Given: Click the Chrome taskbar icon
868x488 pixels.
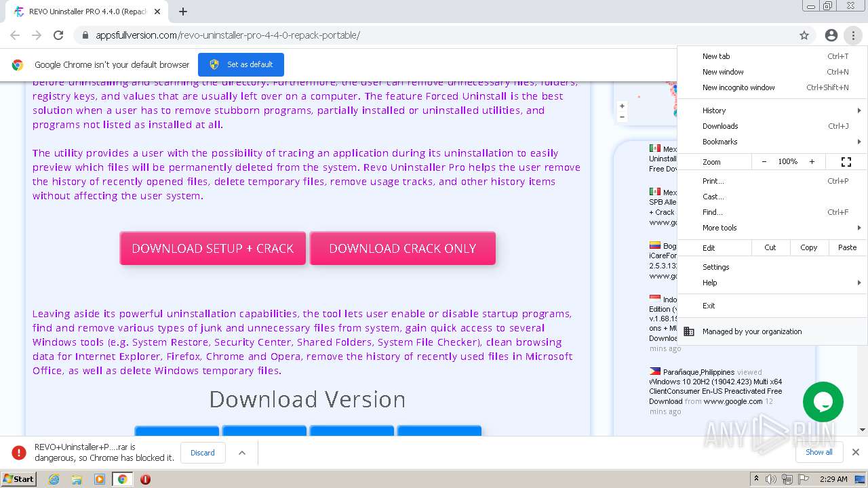Looking at the screenshot, I should point(123,479).
